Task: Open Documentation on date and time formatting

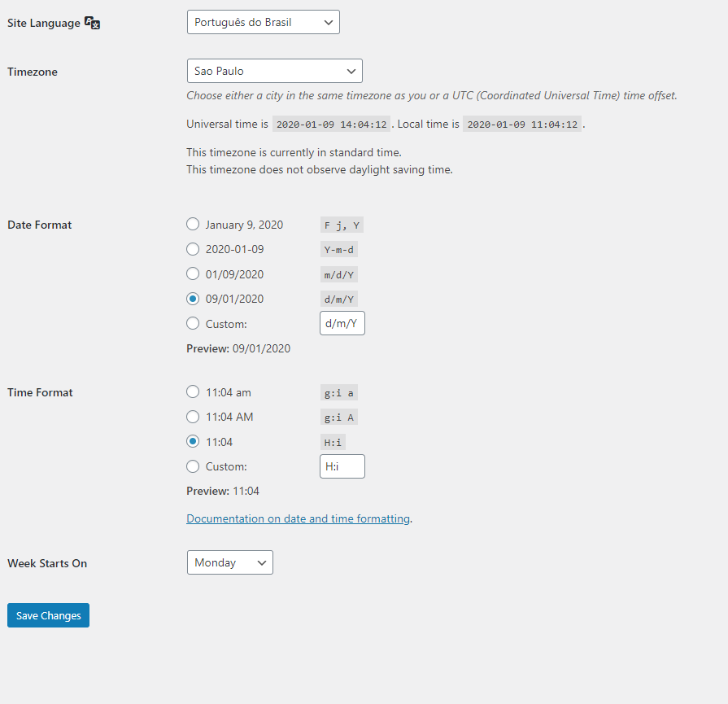Action: click(x=298, y=518)
